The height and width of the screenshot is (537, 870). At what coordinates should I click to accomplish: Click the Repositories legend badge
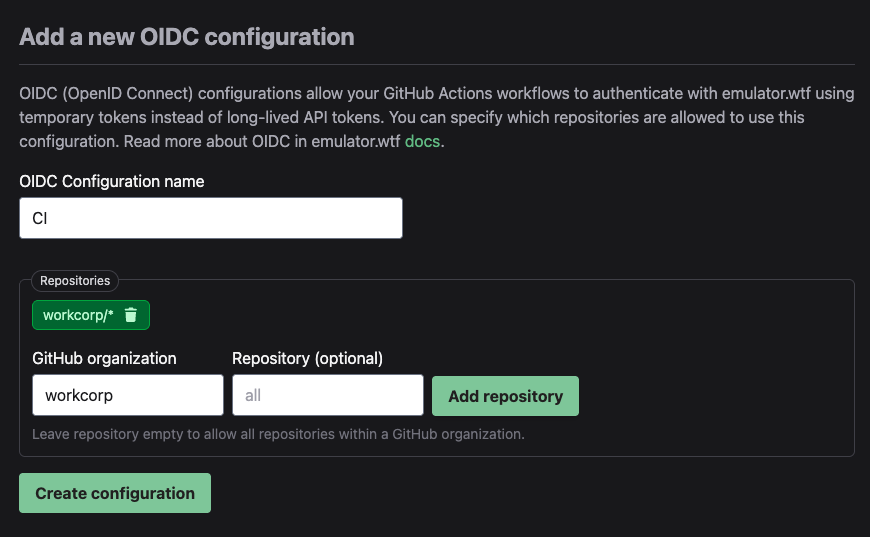(x=75, y=281)
